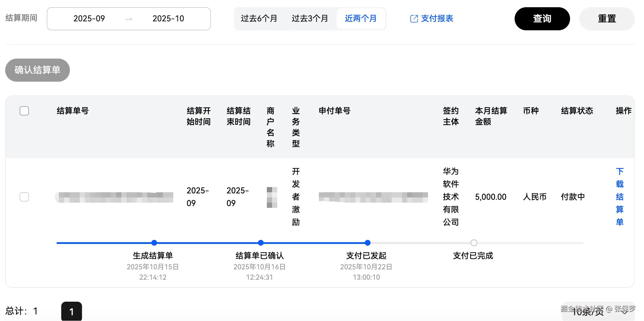Click the external link icon beside 支付报表
Viewport: 644px width, 321px height.
coord(414,18)
